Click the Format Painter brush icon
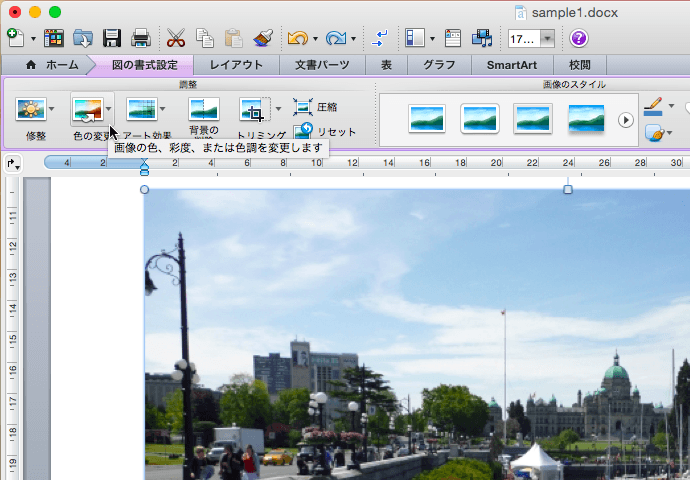Viewport: 690px width, 480px height. [263, 39]
